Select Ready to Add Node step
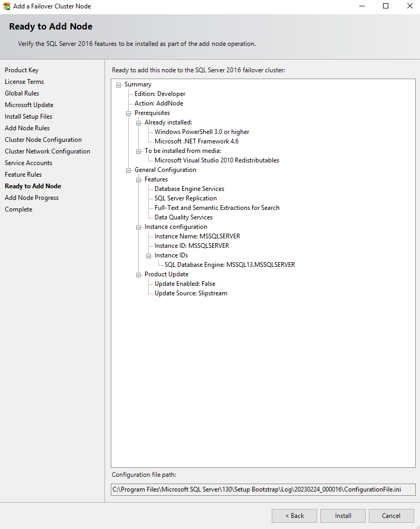420x529 pixels. [x=33, y=186]
